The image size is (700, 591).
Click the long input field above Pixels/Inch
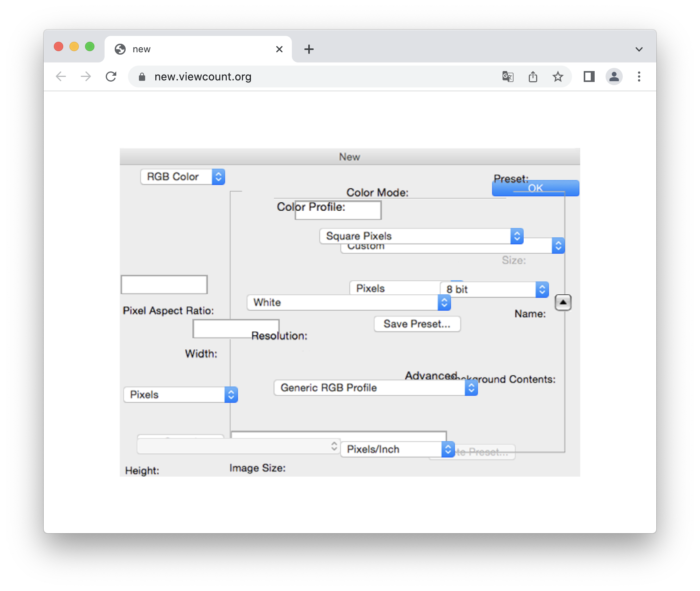pos(339,436)
